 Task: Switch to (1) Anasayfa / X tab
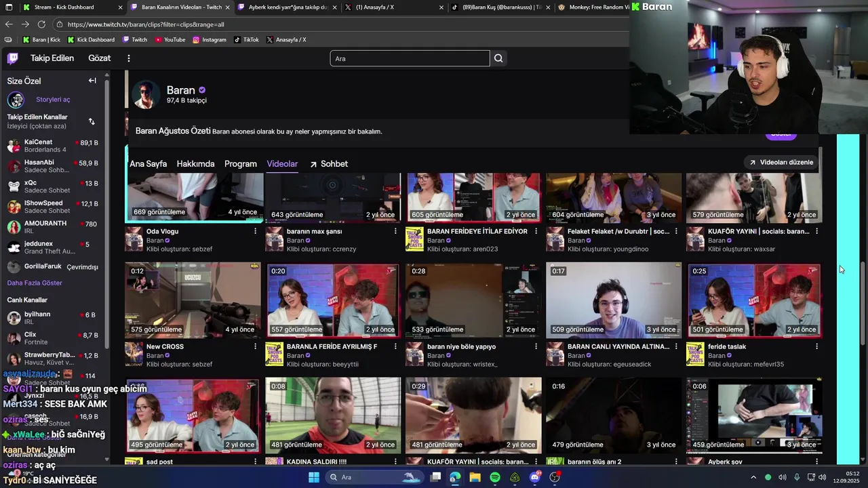(393, 7)
